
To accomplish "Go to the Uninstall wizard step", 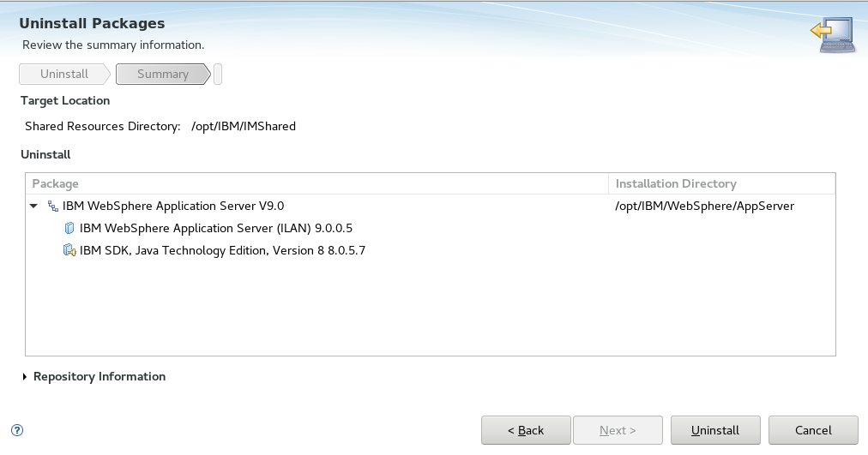I will (x=64, y=74).
